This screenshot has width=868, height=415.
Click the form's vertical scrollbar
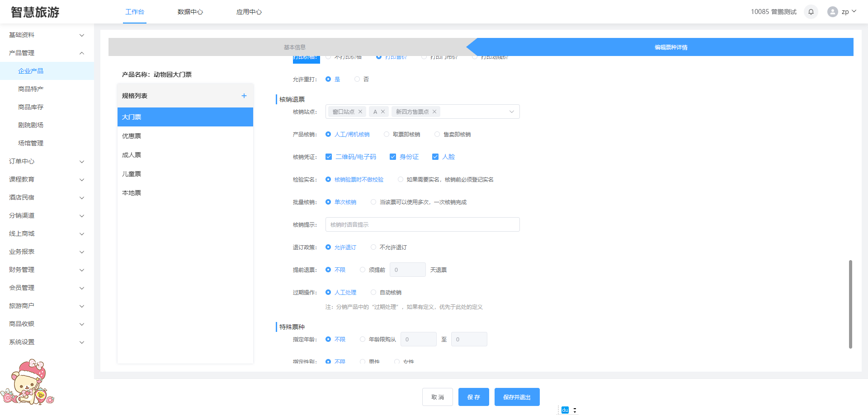pos(850,304)
